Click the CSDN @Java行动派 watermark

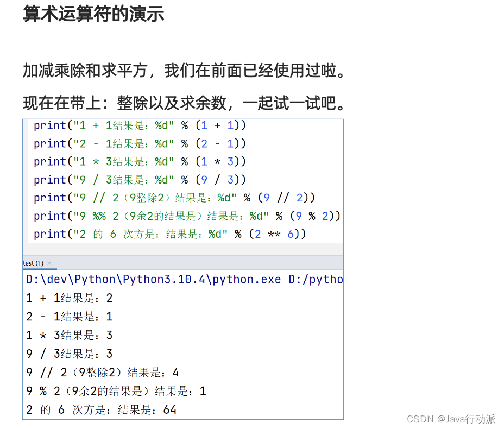pos(451,419)
